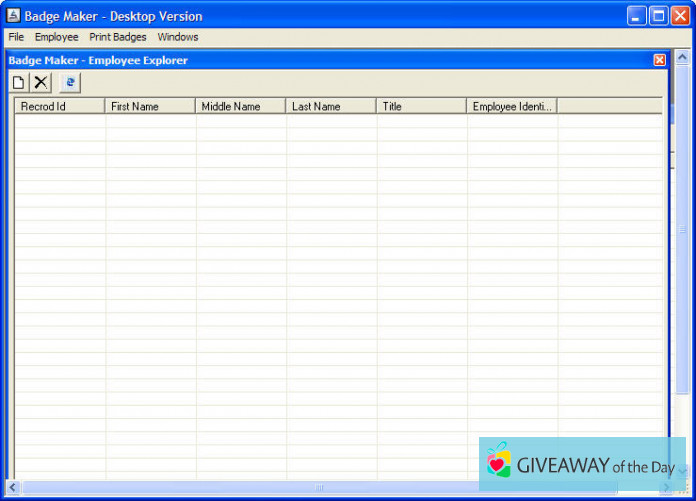The image size is (696, 501).
Task: Open the Print Badges menu
Action: [117, 37]
